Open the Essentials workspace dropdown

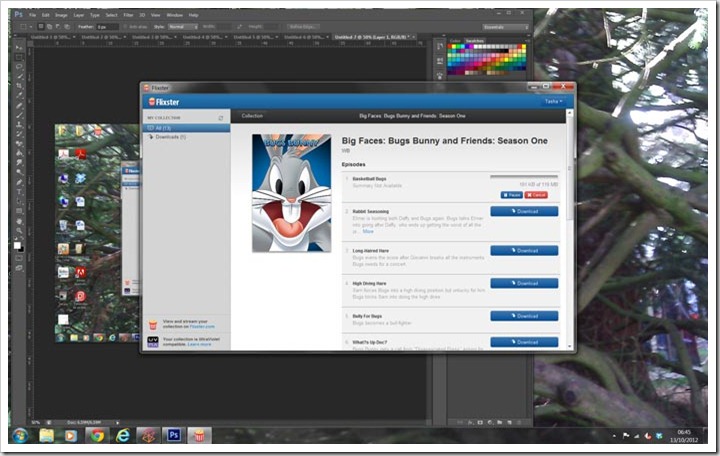coord(505,27)
